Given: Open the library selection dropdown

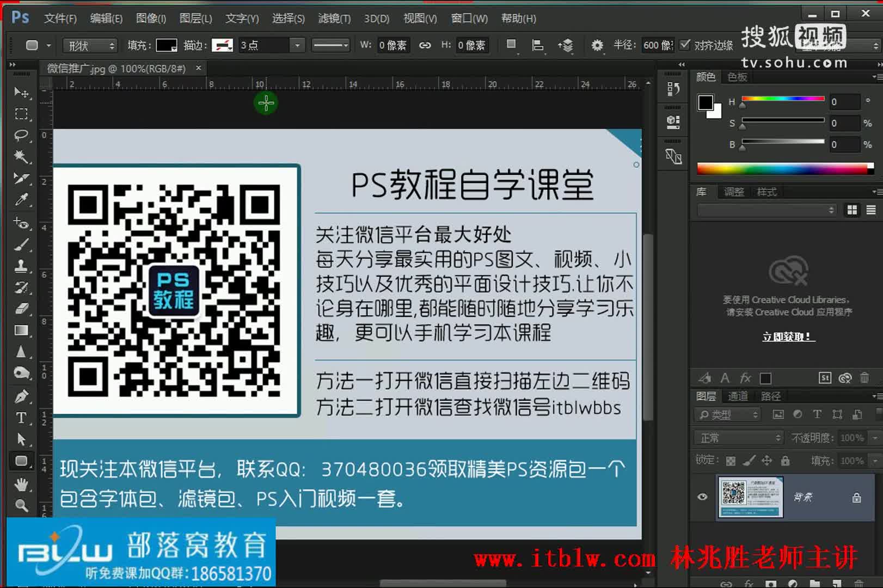Looking at the screenshot, I should point(767,210).
